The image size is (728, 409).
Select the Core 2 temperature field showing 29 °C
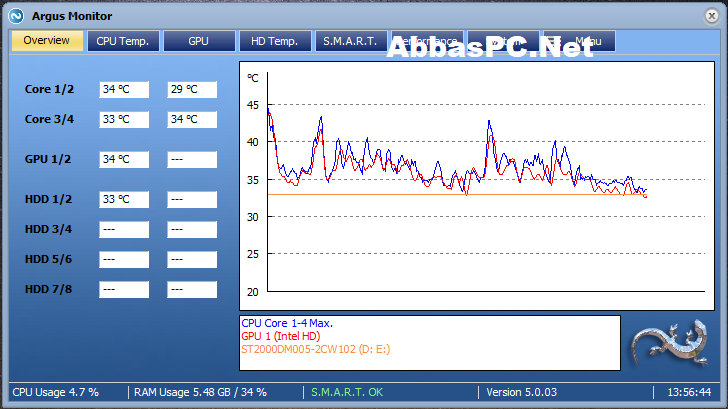pyautogui.click(x=192, y=90)
